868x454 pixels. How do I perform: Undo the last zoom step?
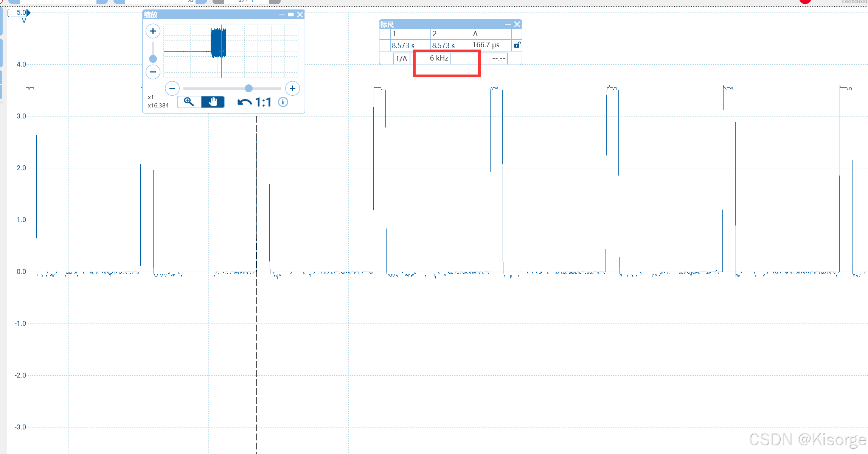point(244,102)
